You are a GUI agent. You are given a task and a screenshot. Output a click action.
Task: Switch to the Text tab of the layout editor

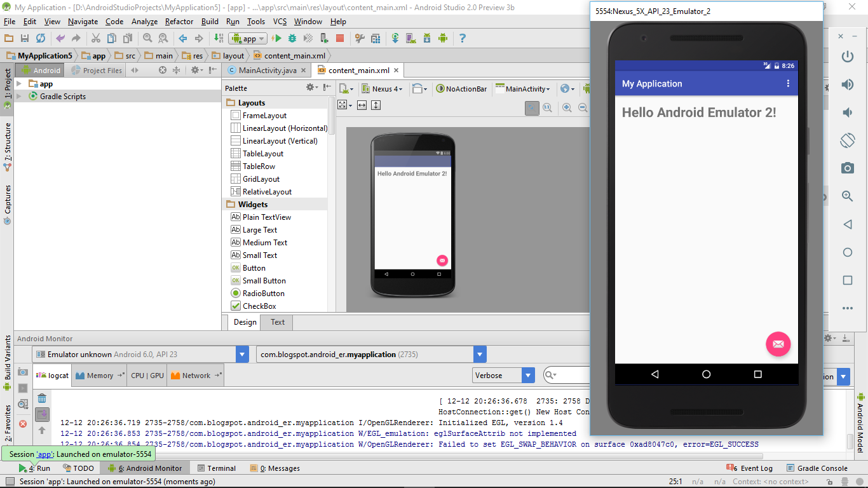pos(278,322)
